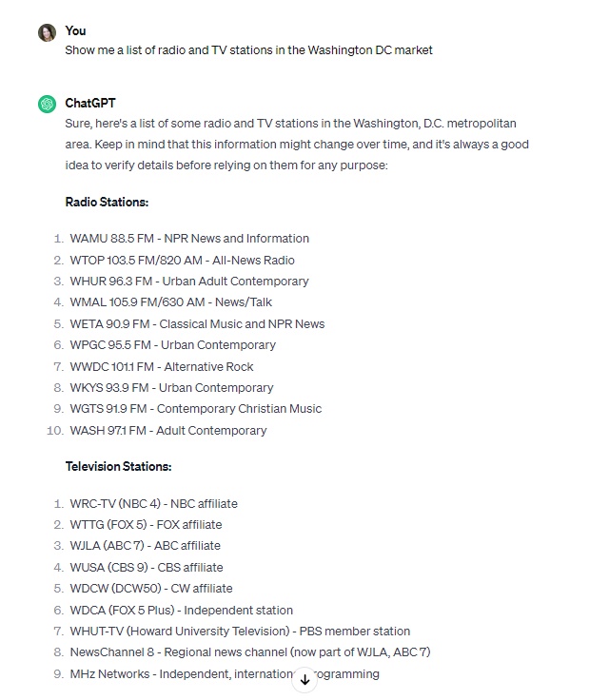Screen dimensions: 609x700
Task: Click the "You" sender name
Action: [75, 30]
